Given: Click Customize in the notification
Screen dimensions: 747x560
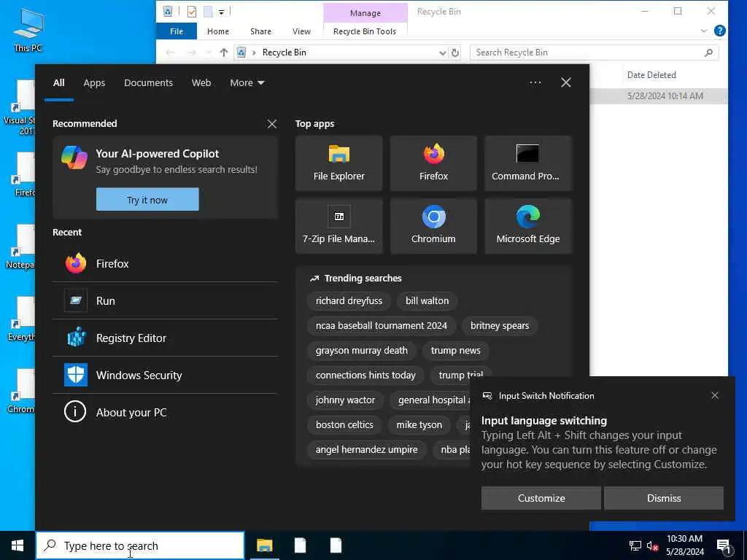Looking at the screenshot, I should pos(541,498).
